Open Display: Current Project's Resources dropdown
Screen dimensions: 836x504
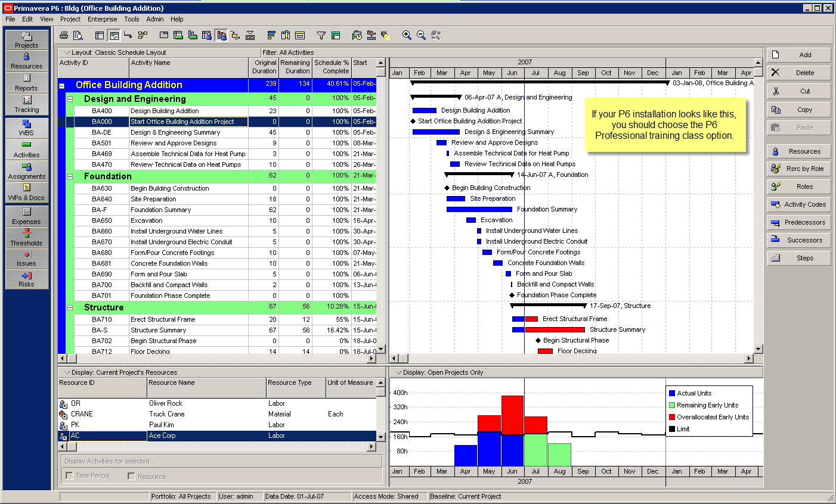click(67, 372)
